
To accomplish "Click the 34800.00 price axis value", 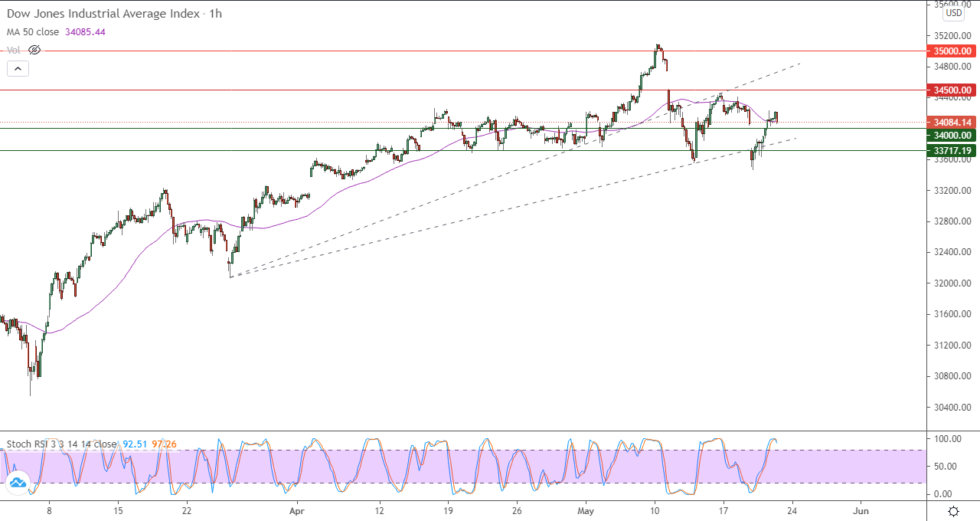I will pos(952,67).
